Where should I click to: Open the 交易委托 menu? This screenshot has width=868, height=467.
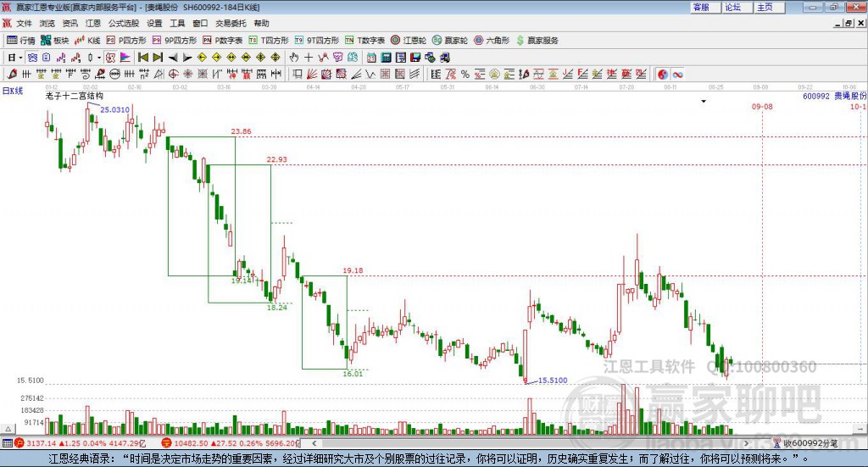(231, 23)
